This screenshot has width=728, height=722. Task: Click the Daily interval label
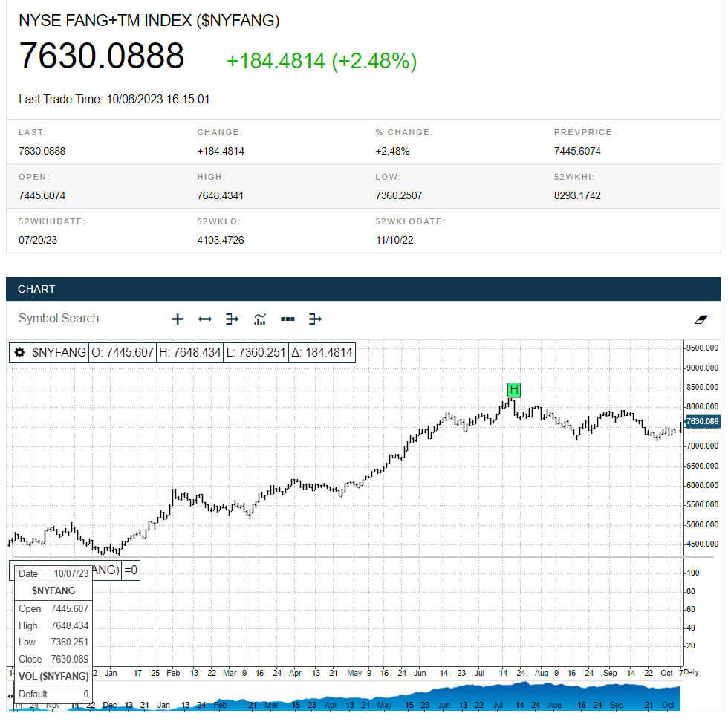(x=691, y=672)
